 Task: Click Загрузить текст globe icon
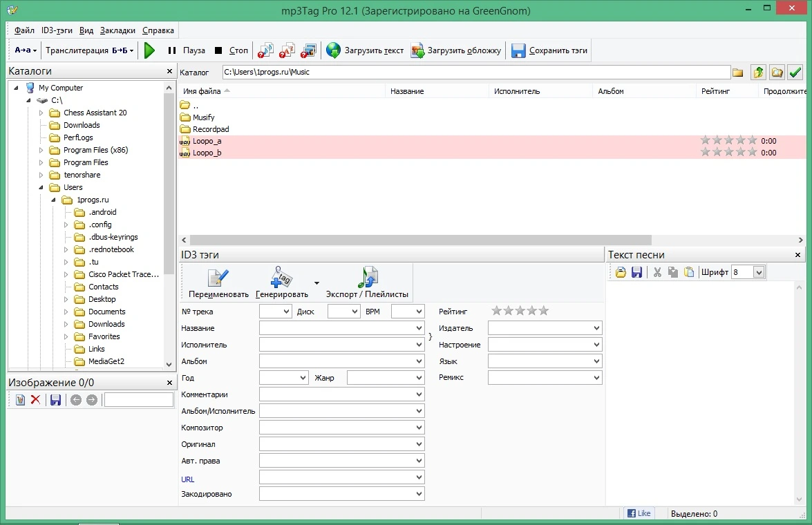pos(334,50)
